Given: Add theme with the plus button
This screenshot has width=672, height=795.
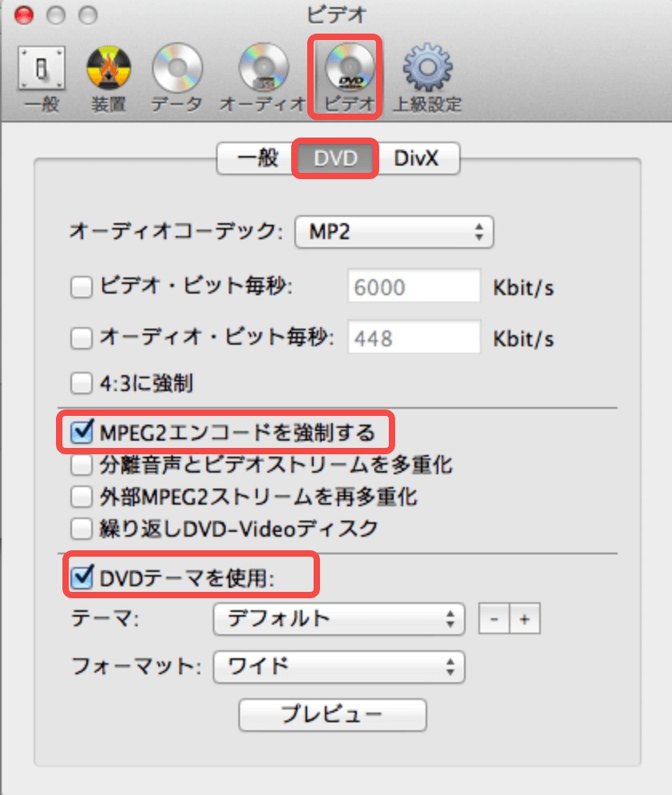Looking at the screenshot, I should coord(525,618).
